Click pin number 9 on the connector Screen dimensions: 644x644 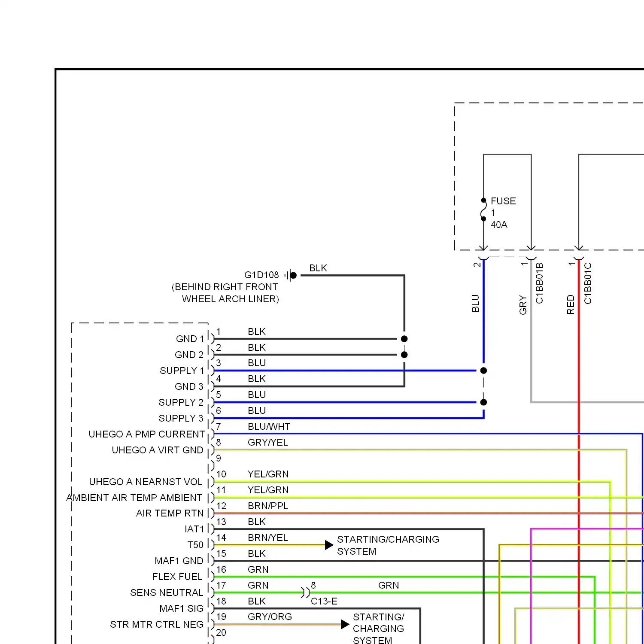coord(219,458)
